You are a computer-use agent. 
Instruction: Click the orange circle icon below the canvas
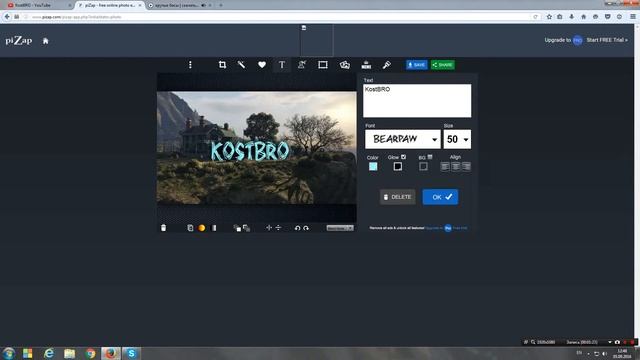click(x=202, y=228)
